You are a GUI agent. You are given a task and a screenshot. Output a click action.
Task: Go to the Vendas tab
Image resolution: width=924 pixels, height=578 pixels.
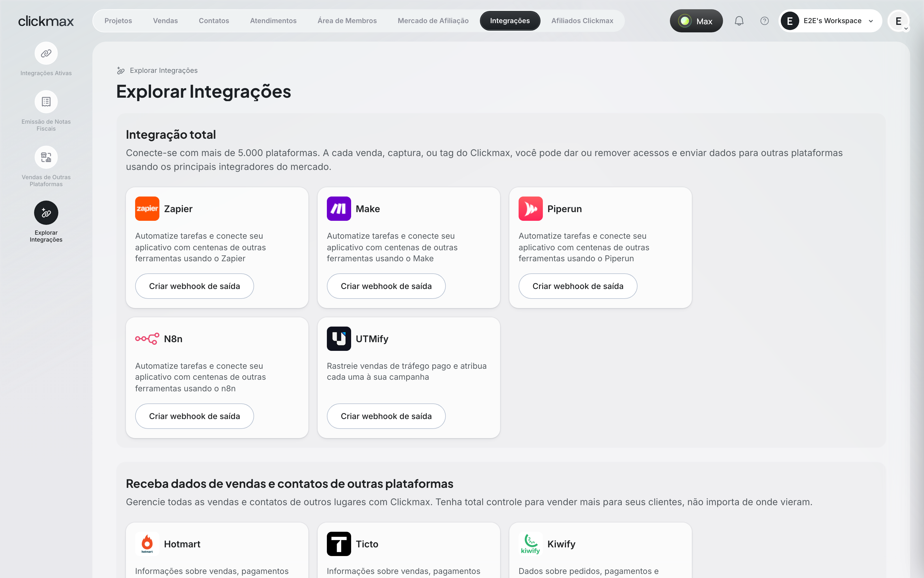coord(165,21)
